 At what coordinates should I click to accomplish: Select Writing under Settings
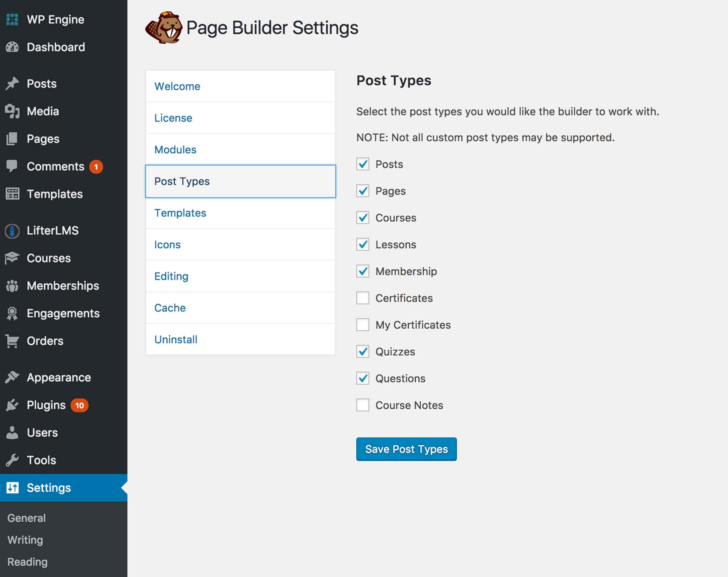[25, 540]
